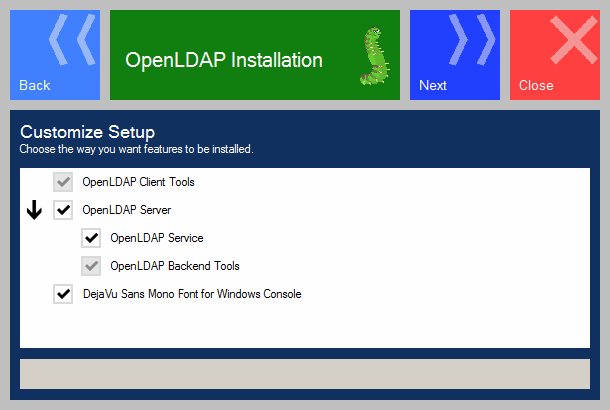
Task: Uncheck the OpenLDAP Service checkbox
Action: coord(91,238)
